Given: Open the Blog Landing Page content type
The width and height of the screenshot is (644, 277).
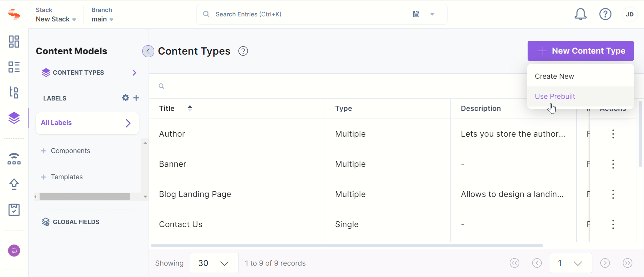Looking at the screenshot, I should [195, 194].
